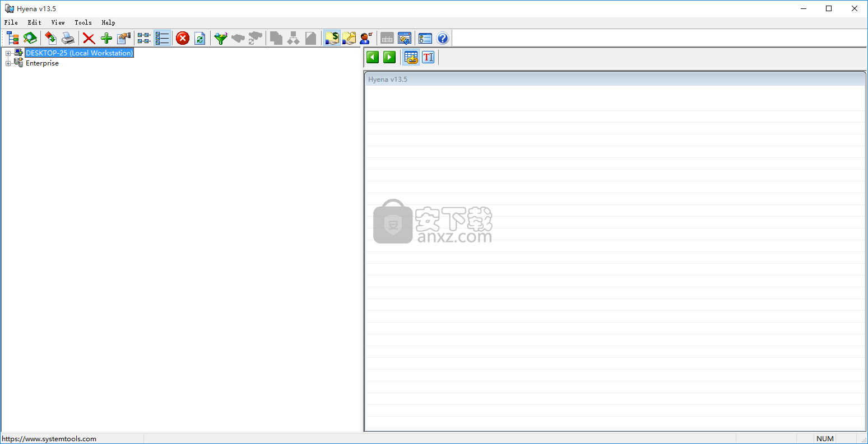Click the grayed blank page icon
This screenshot has width=868, height=444.
coord(311,38)
